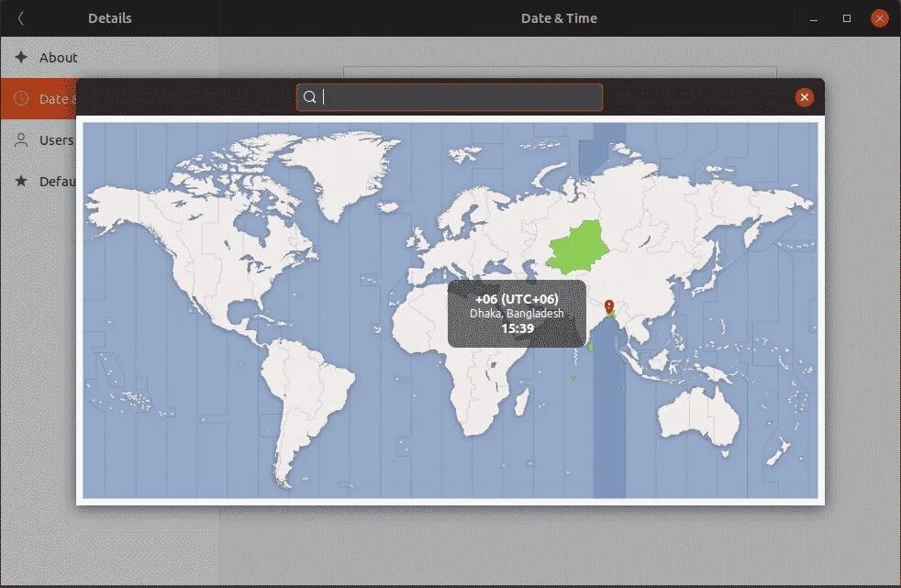Image resolution: width=901 pixels, height=588 pixels.
Task: Click the back arrow beside Details
Action: coord(21,18)
